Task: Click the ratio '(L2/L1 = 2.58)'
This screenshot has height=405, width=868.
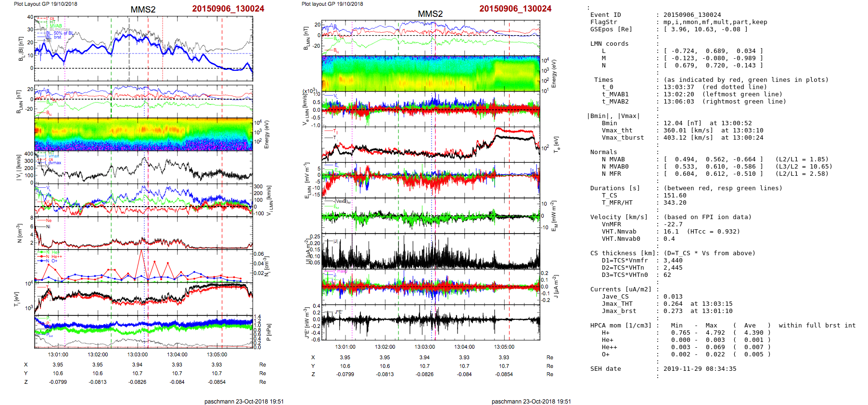Action: pyautogui.click(x=802, y=174)
